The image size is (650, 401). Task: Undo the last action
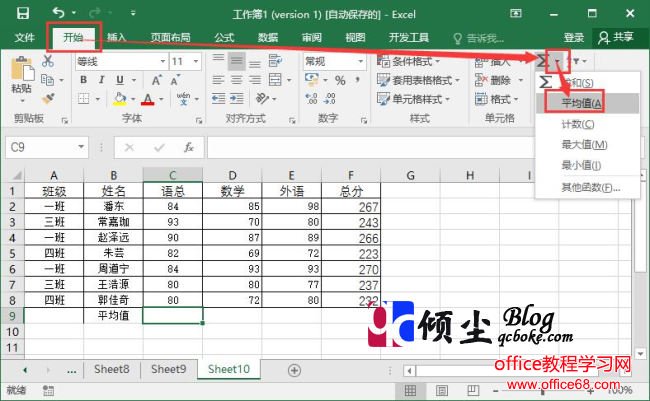tap(58, 13)
